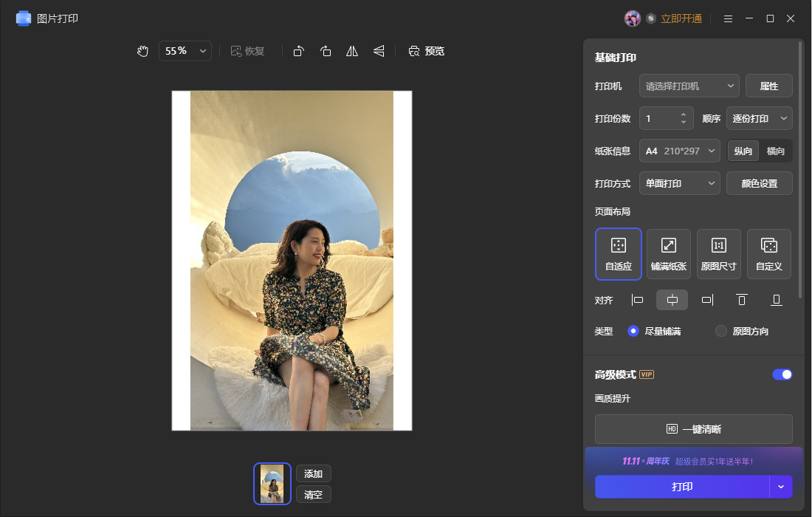Select 纵向 portrait orientation
The width and height of the screenshot is (812, 517).
coord(743,151)
